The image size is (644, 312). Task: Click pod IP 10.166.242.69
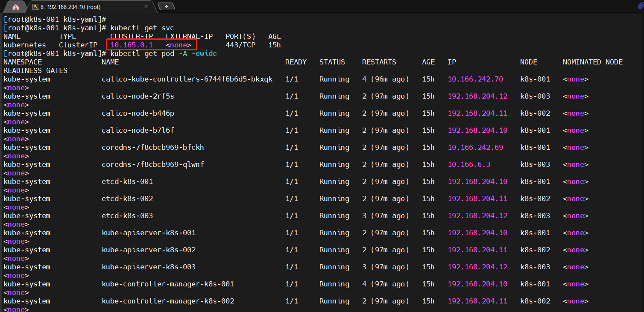coord(475,148)
